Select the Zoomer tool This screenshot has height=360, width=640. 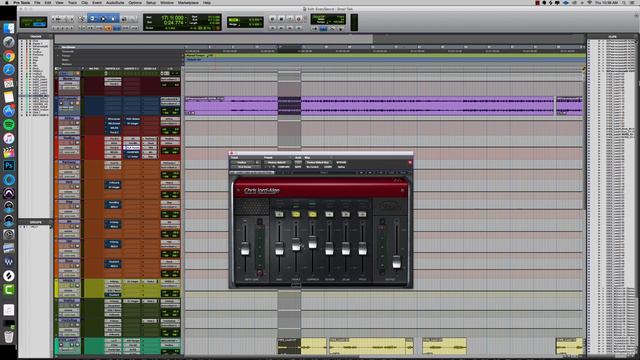[81, 19]
